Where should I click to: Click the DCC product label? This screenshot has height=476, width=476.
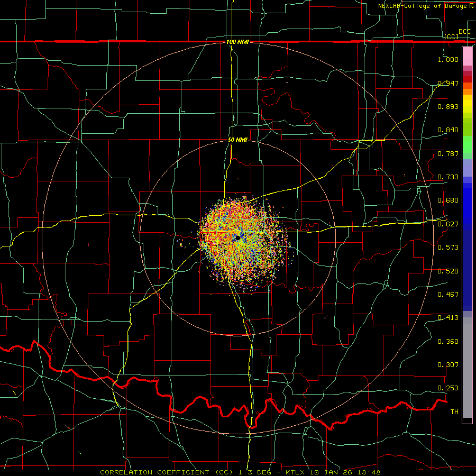coord(464,32)
